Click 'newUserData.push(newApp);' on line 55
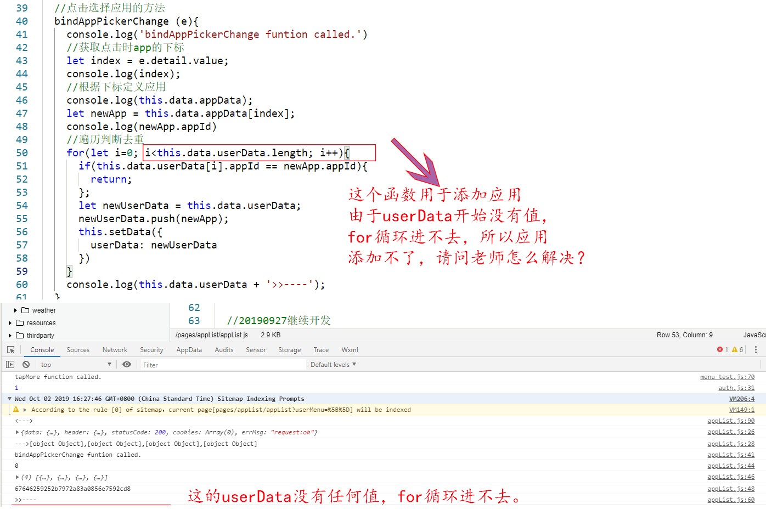The image size is (766, 532). tap(154, 219)
